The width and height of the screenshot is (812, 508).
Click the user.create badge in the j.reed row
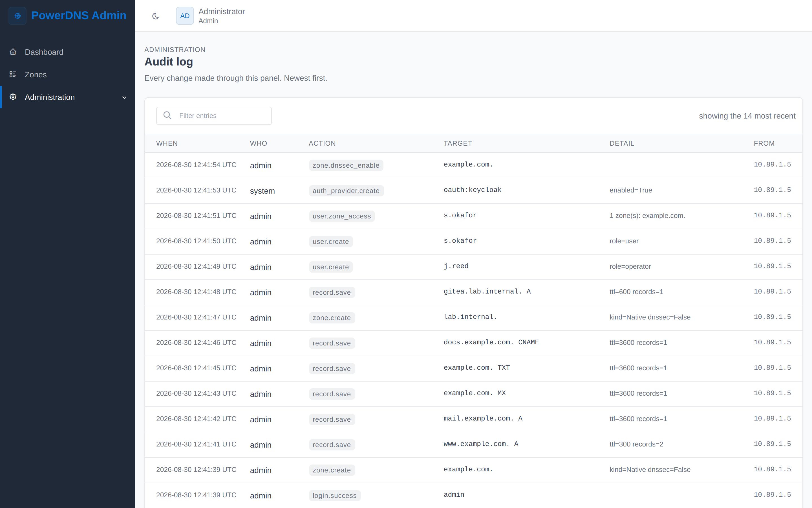[x=330, y=267]
